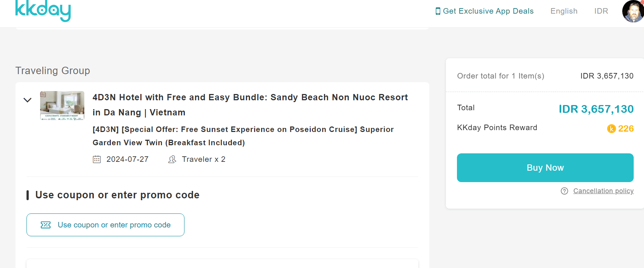The width and height of the screenshot is (644, 268).
Task: Open the 4D3N Hotel bundle product title
Action: tap(250, 105)
